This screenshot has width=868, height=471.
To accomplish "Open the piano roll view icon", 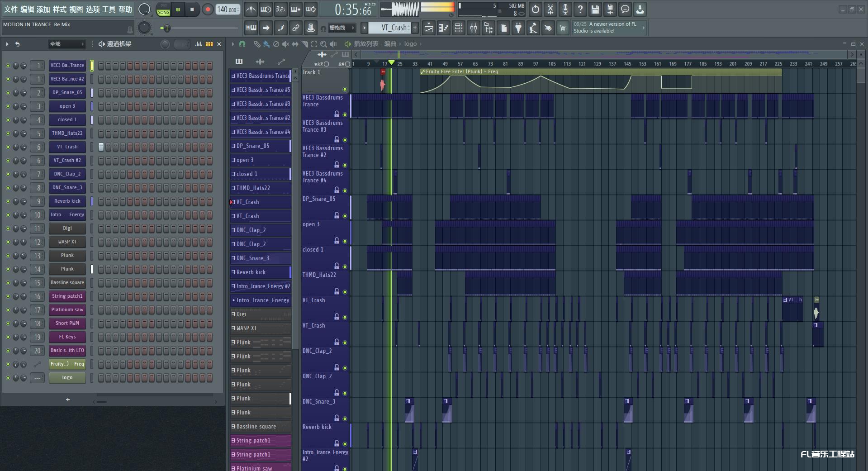I will 444,28.
